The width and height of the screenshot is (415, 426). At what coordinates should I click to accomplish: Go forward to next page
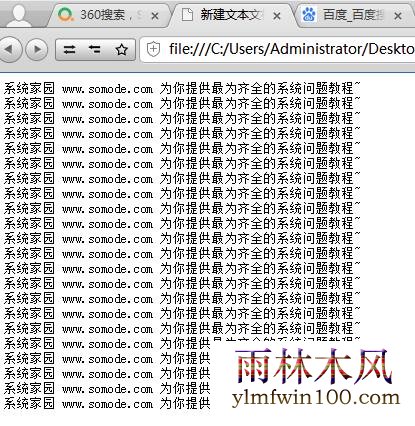tap(37, 50)
